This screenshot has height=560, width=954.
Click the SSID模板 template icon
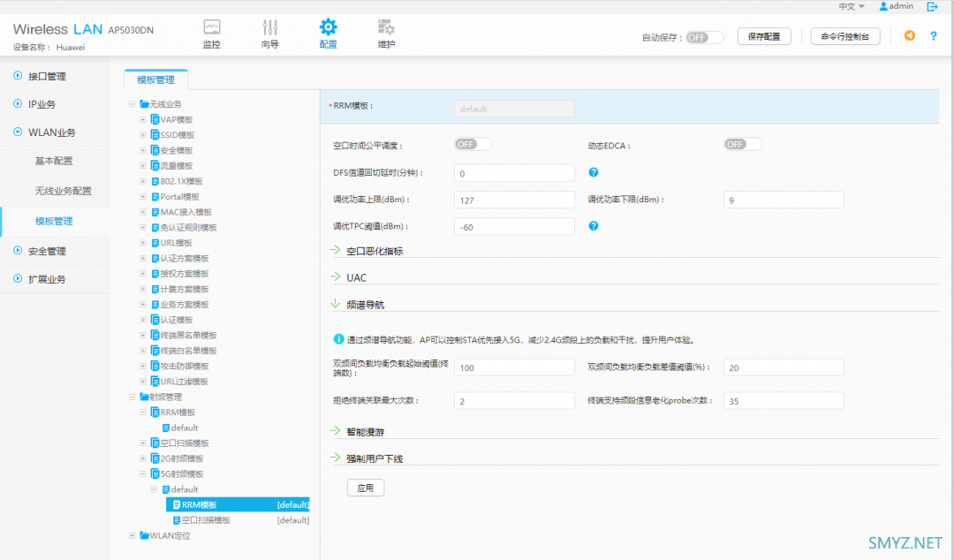pos(155,134)
